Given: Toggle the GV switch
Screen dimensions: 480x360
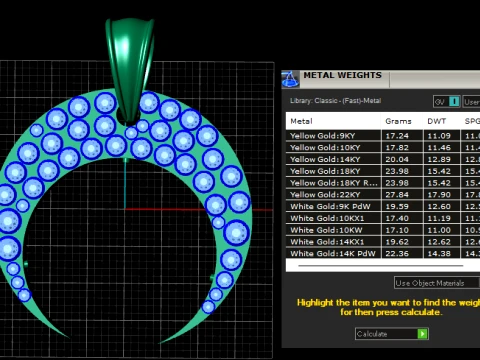Looking at the screenshot, I should (447, 101).
